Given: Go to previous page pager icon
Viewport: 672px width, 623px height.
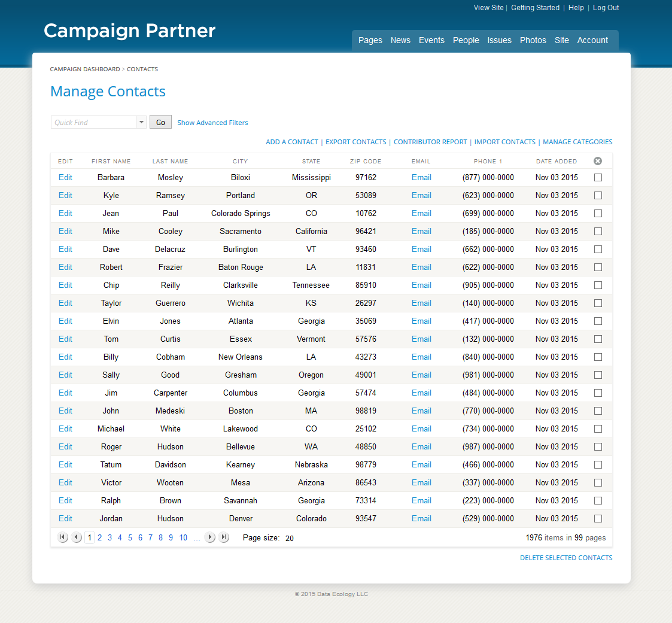Looking at the screenshot, I should (x=77, y=537).
